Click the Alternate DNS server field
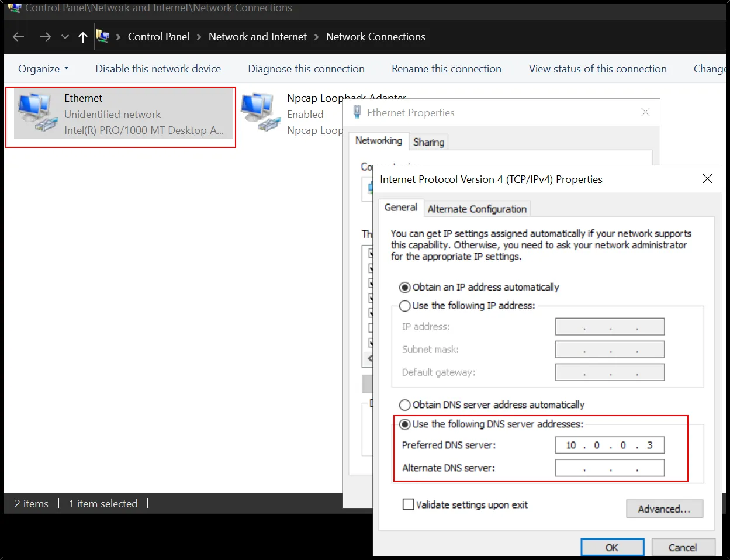730x560 pixels. click(x=610, y=468)
